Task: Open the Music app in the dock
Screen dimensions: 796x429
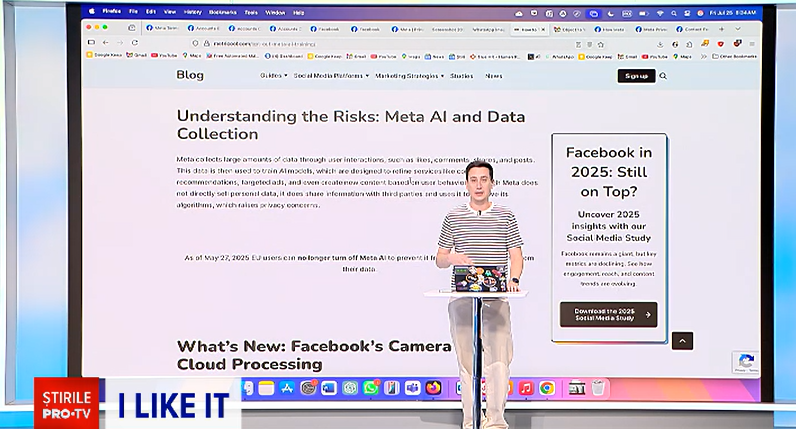Action: click(x=526, y=388)
